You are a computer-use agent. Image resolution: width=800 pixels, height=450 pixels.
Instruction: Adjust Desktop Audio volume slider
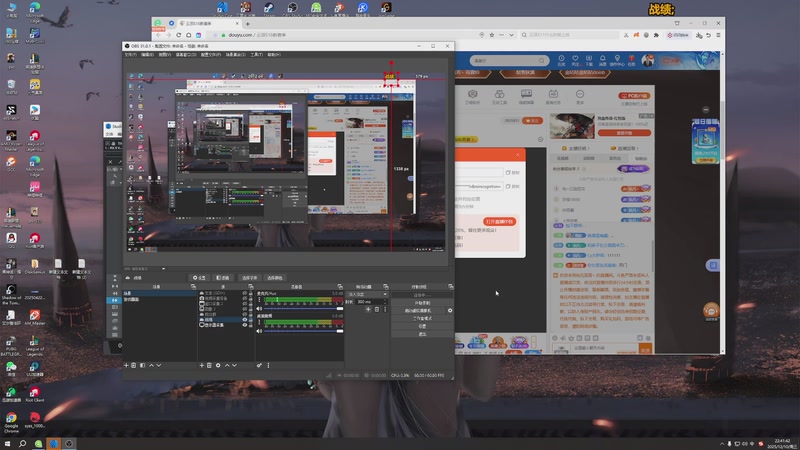pyautogui.click(x=304, y=331)
